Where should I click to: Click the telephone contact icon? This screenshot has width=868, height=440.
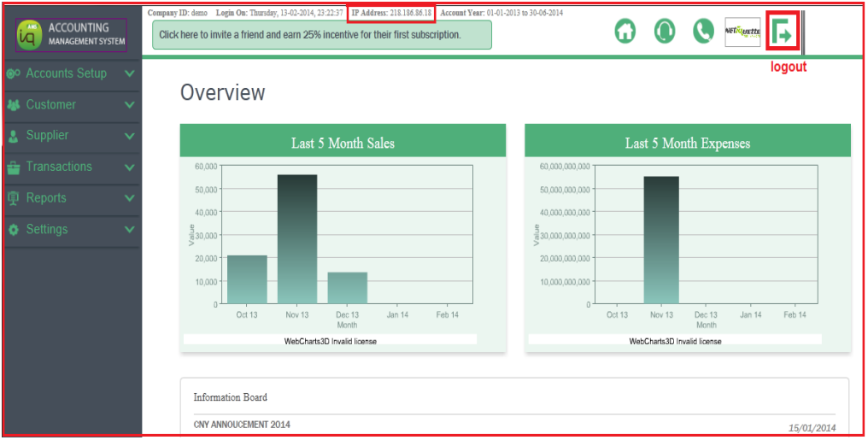pos(703,32)
